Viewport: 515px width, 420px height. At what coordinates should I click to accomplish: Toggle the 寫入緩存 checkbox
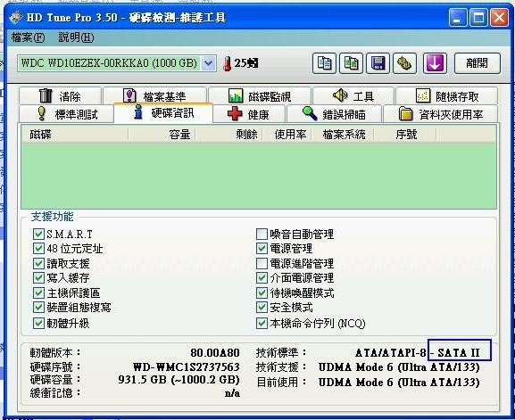click(x=38, y=278)
